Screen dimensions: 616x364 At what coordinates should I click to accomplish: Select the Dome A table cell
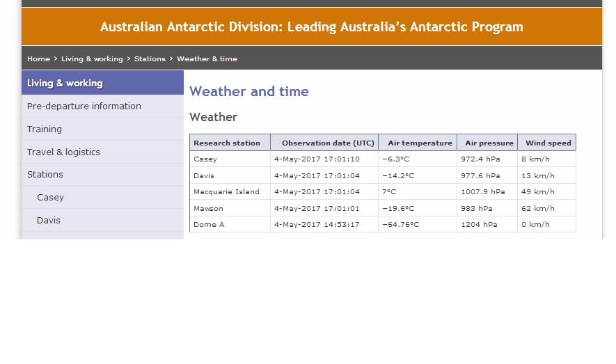(230, 224)
